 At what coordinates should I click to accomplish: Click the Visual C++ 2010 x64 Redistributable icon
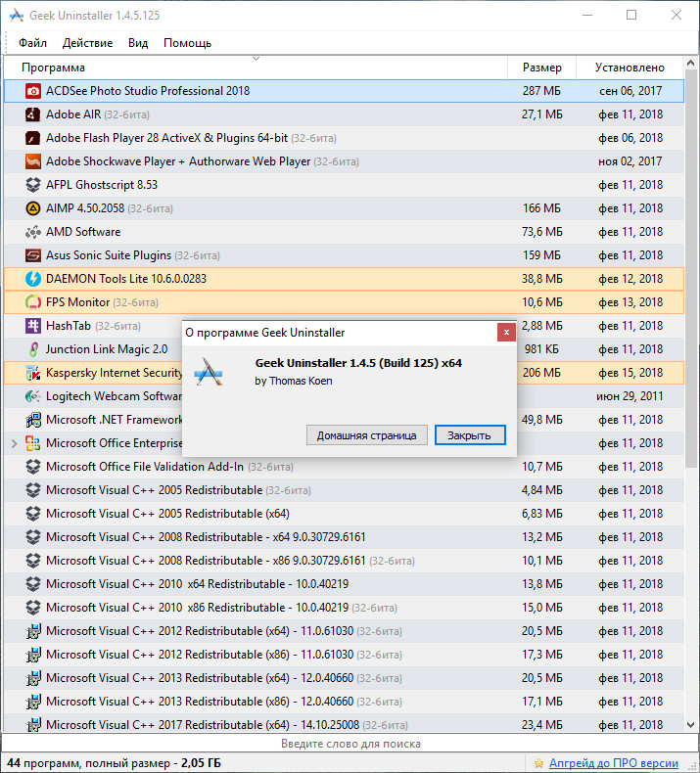33,584
